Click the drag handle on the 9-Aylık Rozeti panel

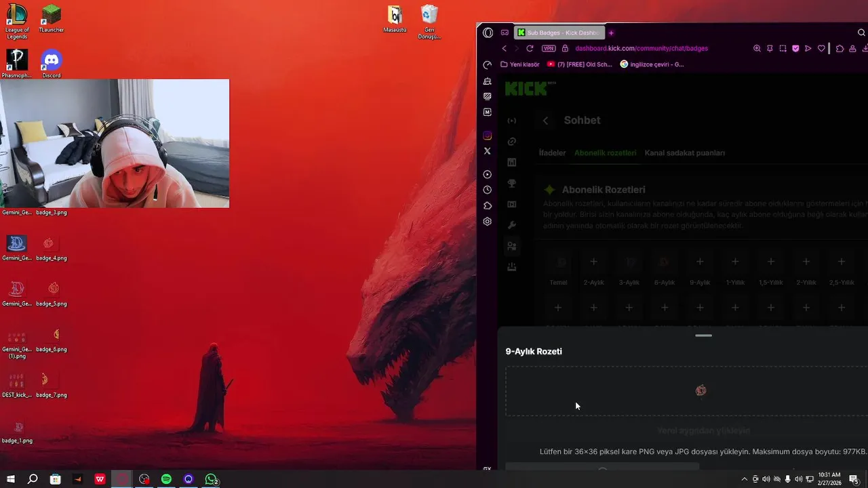pyautogui.click(x=703, y=335)
